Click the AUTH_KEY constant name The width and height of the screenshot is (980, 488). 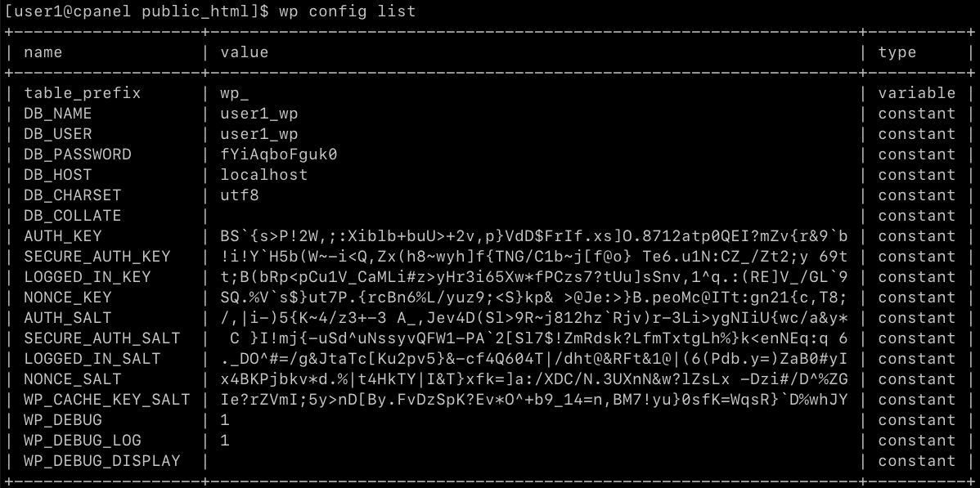pyautogui.click(x=62, y=236)
